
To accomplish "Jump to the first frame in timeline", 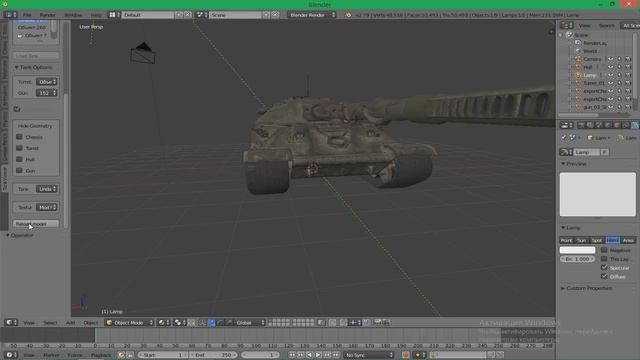I will pos(292,356).
